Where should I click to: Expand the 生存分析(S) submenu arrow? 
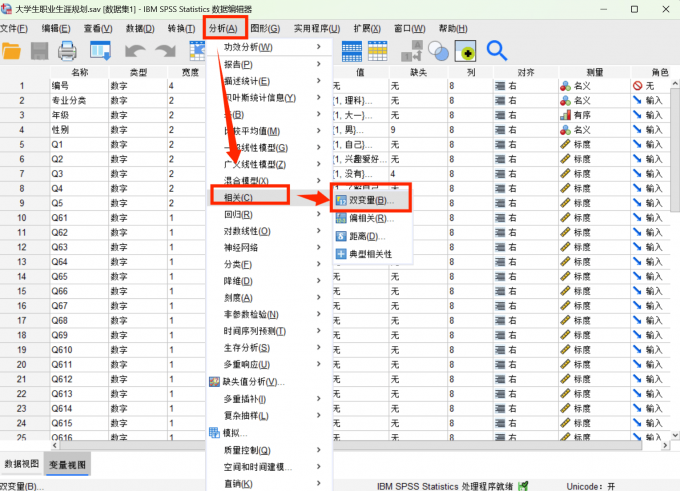pos(319,347)
